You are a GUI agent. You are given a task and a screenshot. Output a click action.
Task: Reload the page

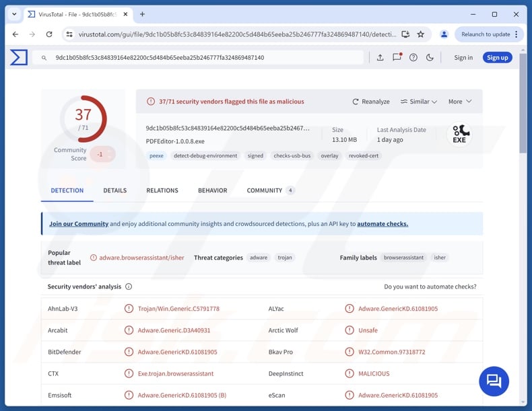[x=49, y=34]
